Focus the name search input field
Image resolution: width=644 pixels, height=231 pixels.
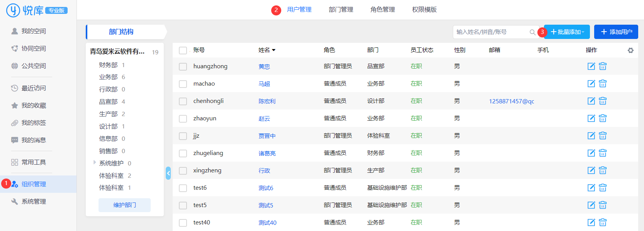pyautogui.click(x=491, y=32)
